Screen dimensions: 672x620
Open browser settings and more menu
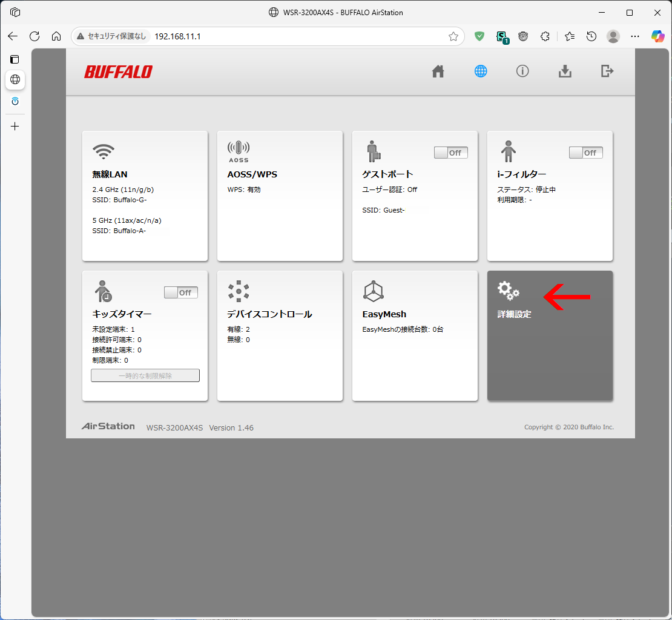tap(635, 36)
